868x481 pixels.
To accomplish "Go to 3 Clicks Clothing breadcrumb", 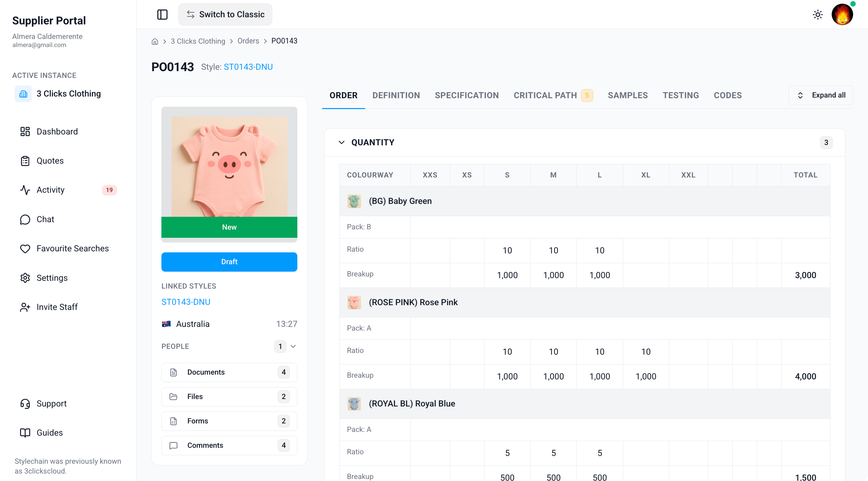I will pyautogui.click(x=198, y=41).
